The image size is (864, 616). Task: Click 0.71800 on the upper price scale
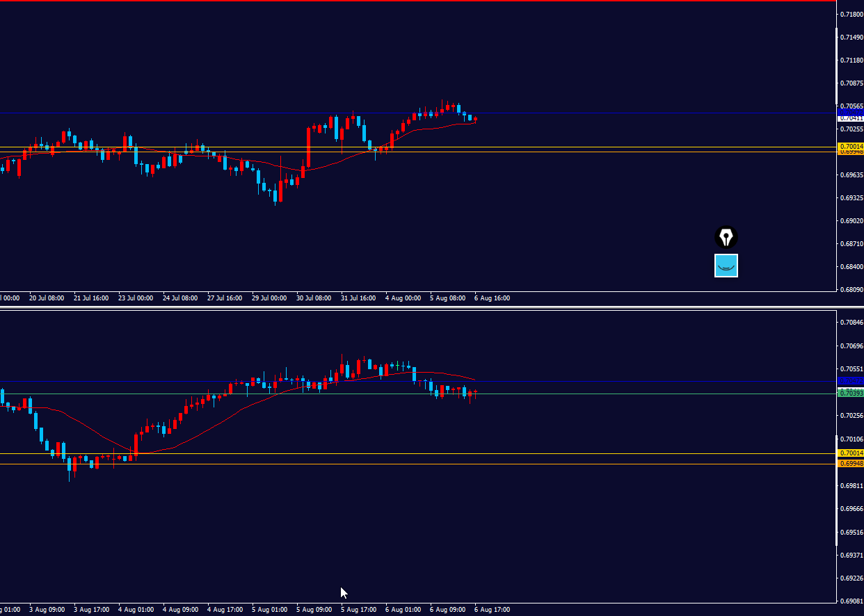tap(851, 14)
